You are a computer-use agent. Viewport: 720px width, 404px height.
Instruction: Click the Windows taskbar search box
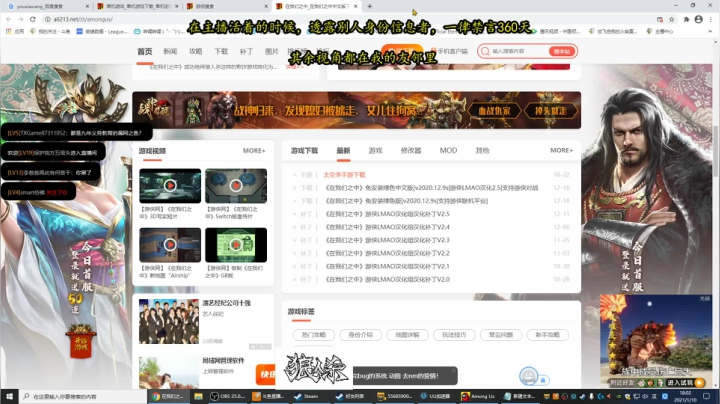(83, 396)
